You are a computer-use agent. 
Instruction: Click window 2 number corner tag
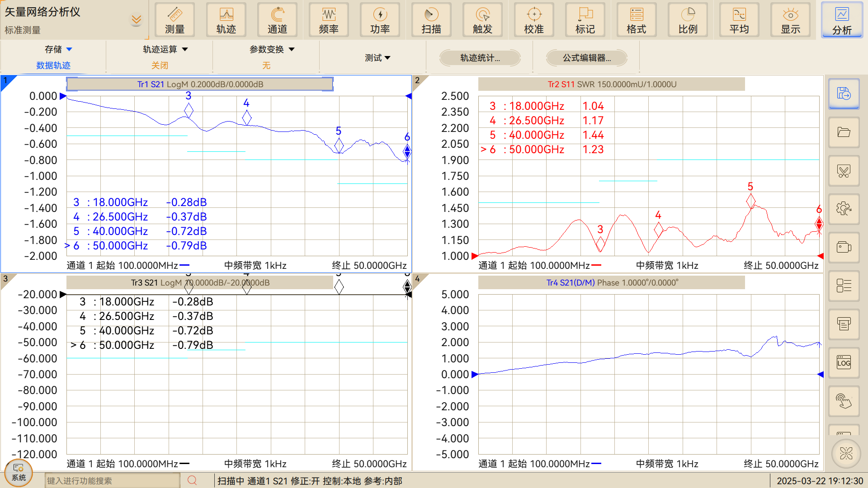pos(418,80)
